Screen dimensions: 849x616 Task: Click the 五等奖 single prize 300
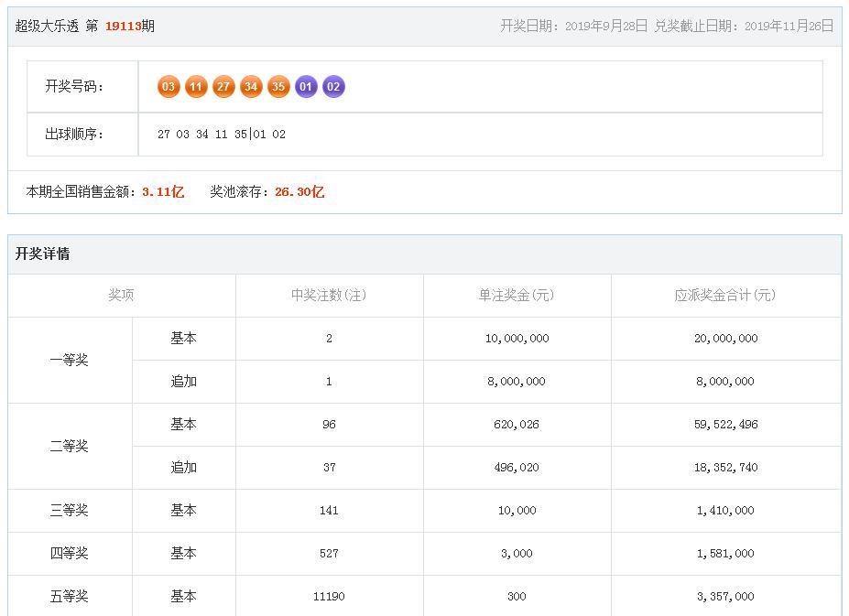pyautogui.click(x=517, y=597)
